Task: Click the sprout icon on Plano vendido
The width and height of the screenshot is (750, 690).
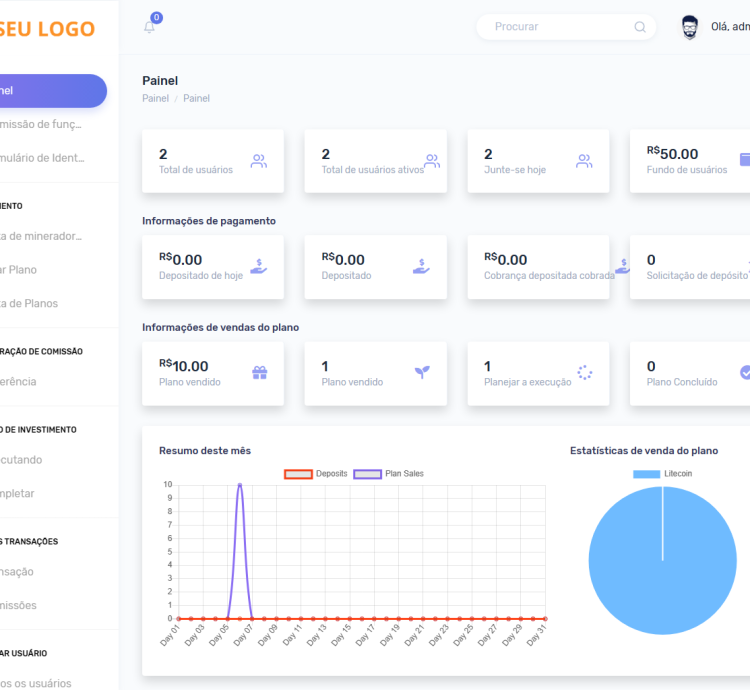Action: [422, 373]
